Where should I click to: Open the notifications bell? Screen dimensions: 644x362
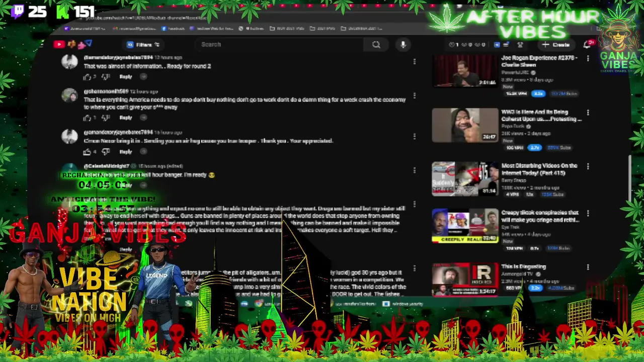click(x=587, y=45)
